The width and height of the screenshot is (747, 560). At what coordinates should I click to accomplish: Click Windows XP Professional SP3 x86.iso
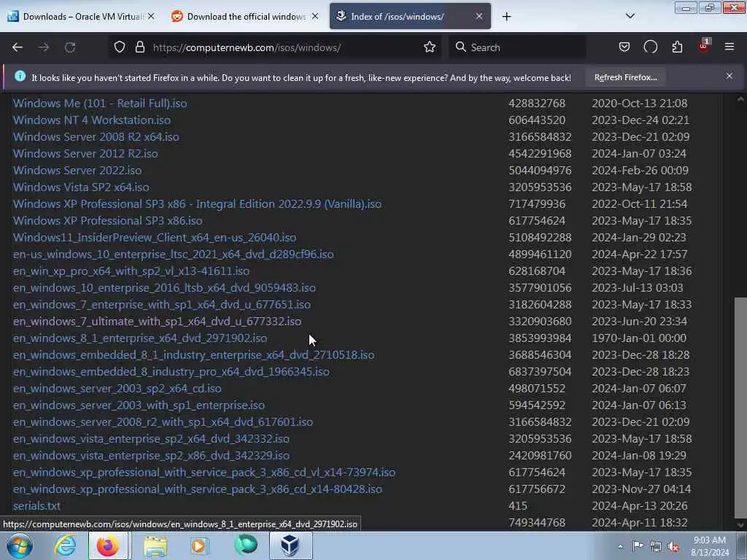point(108,221)
